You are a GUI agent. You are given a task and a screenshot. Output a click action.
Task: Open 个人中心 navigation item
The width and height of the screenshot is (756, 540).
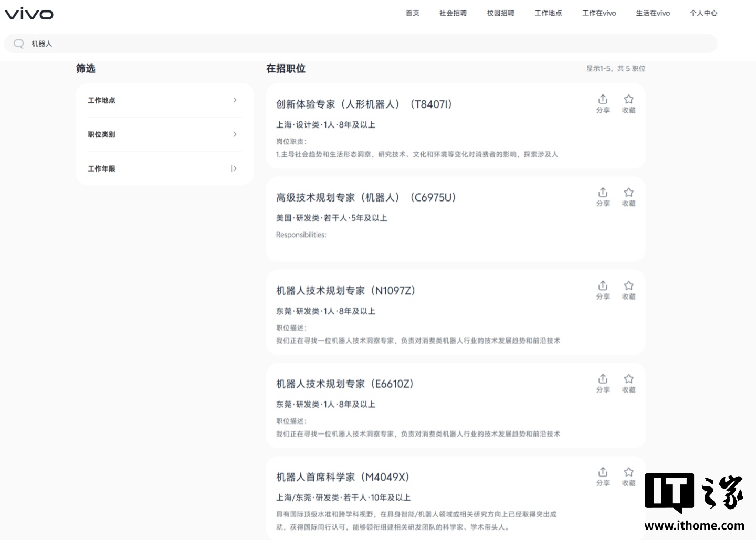point(703,13)
